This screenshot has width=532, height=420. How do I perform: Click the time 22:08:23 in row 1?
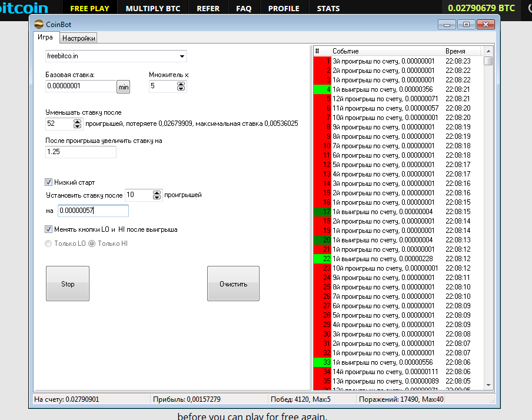pos(458,61)
